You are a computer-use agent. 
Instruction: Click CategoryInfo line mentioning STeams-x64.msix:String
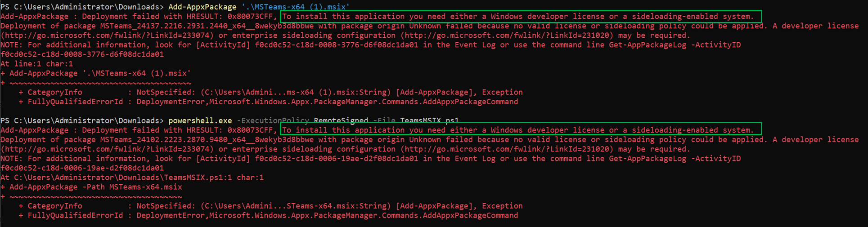[270, 206]
